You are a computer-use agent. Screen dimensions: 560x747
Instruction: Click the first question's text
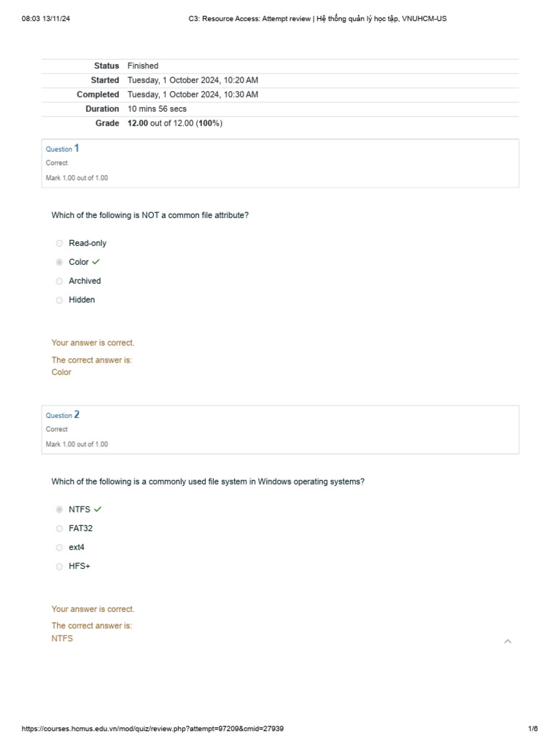click(150, 215)
